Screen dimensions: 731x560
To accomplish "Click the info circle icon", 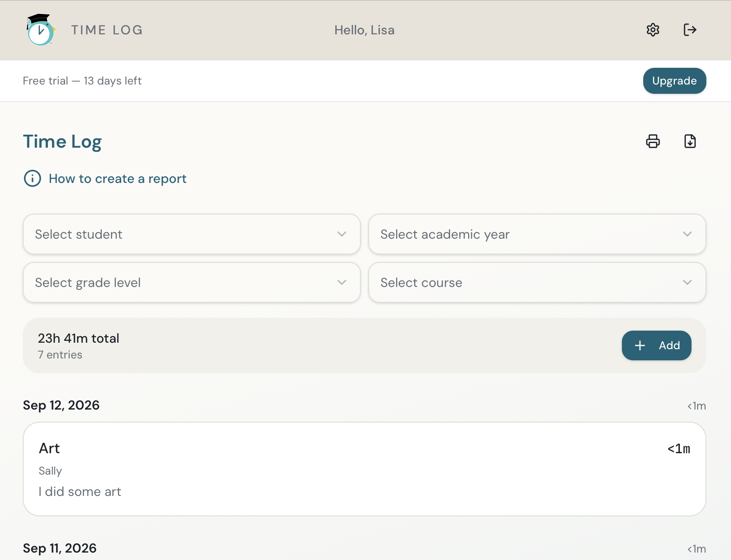I will (33, 178).
